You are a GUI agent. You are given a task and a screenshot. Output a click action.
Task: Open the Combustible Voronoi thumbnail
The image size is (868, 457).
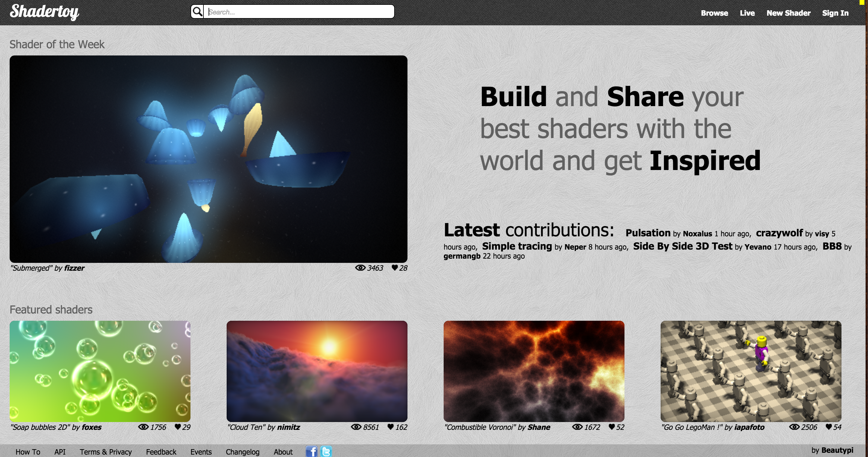click(x=534, y=371)
